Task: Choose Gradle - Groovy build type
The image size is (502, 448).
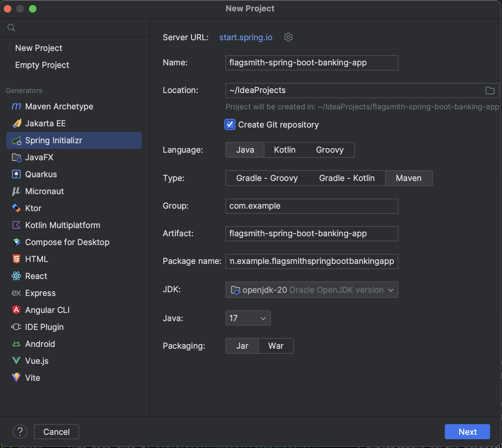Action: click(x=267, y=178)
